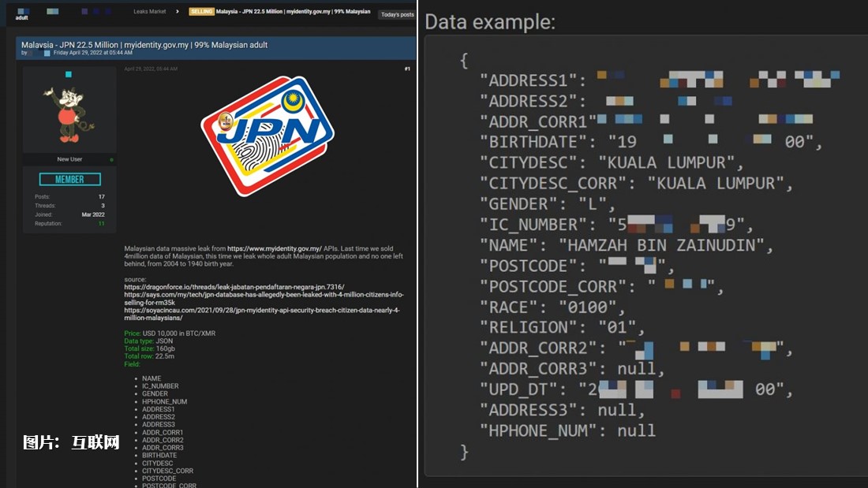
Task: Open the dragonforce.io source thread link
Action: click(x=234, y=287)
